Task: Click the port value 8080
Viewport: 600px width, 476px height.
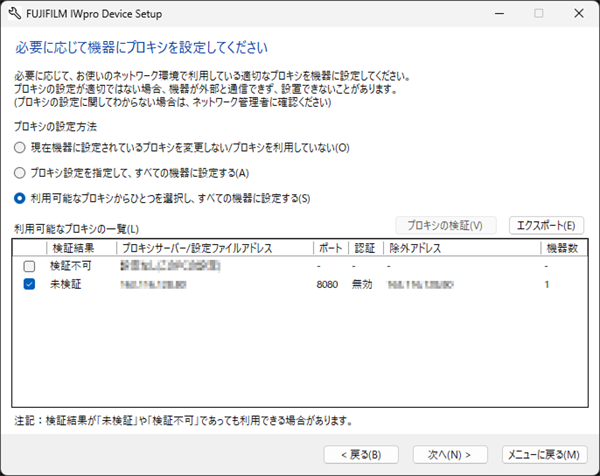Action: (x=327, y=285)
